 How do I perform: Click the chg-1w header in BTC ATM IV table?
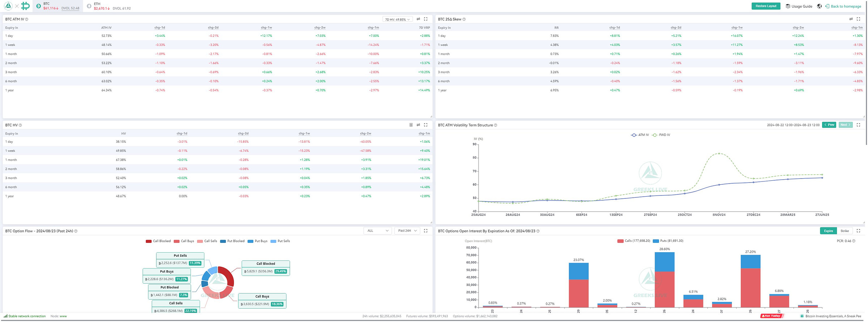[x=266, y=27]
